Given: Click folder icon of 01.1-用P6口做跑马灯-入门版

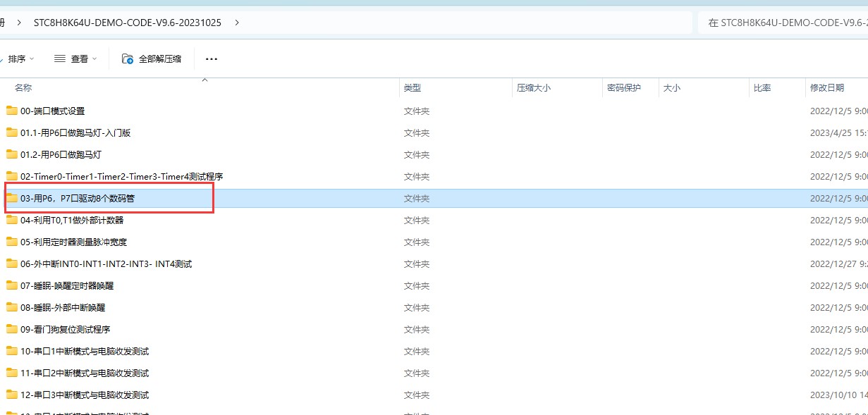Looking at the screenshot, I should (12, 132).
